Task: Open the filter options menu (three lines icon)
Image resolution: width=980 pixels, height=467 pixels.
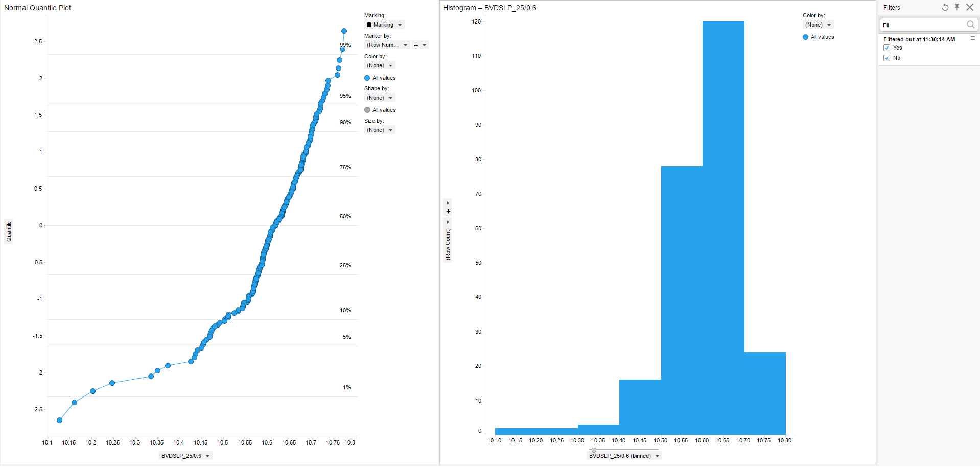Action: [x=973, y=38]
